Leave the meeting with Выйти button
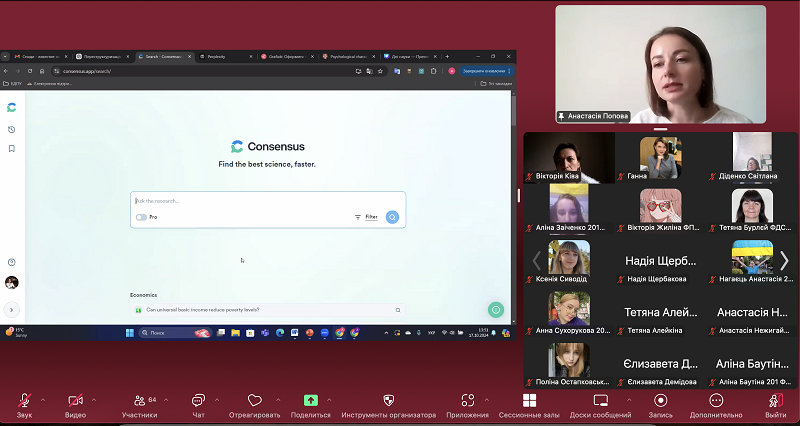Screen dimensions: 800x426 (x=776, y=406)
